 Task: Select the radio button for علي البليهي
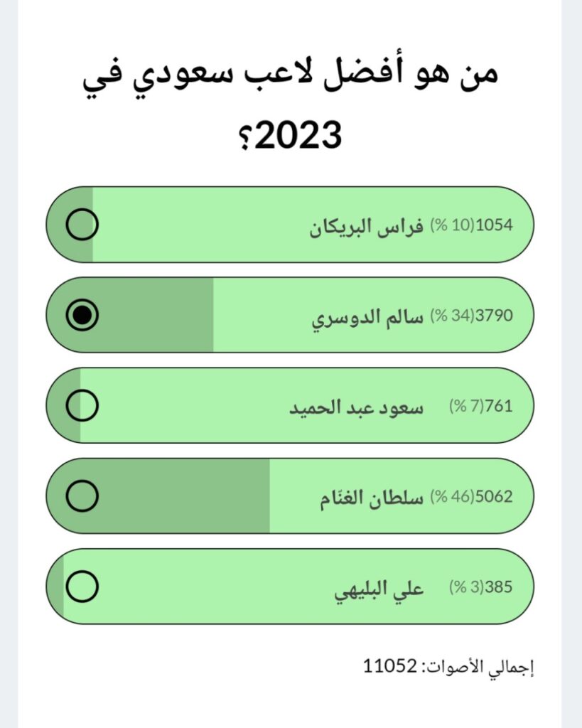[82, 586]
